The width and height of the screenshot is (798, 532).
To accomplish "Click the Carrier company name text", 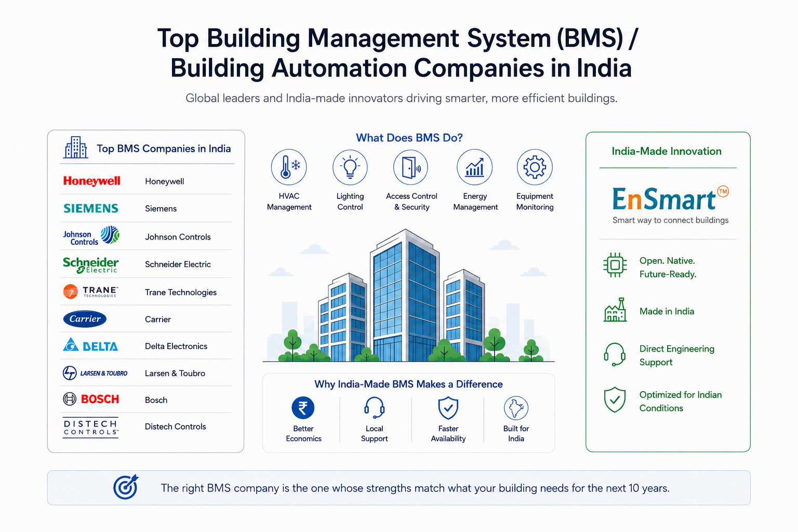I will 158,320.
